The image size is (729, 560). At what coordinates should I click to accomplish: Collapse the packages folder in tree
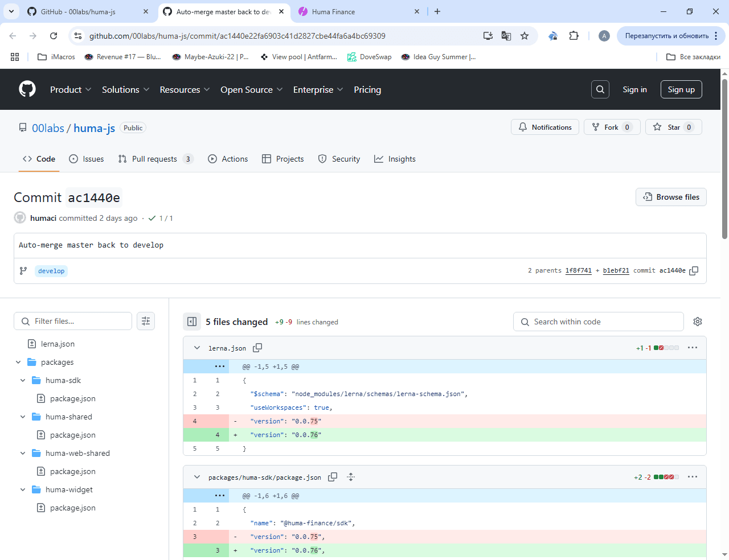(18, 362)
